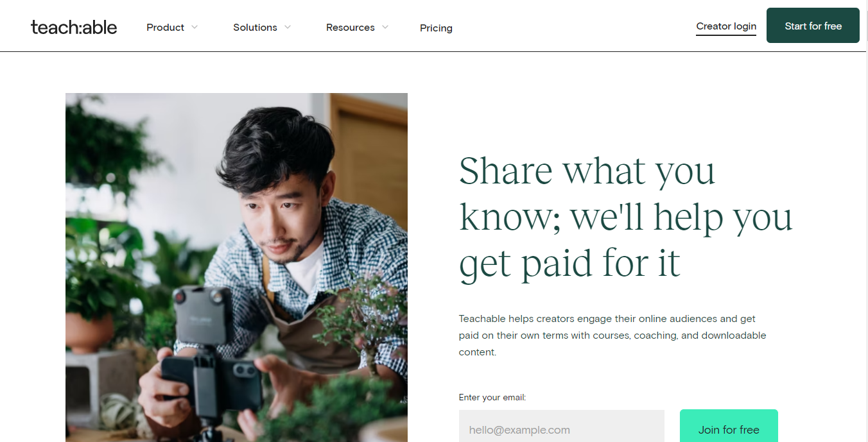Click the "Share what you know" headline

pos(625,217)
